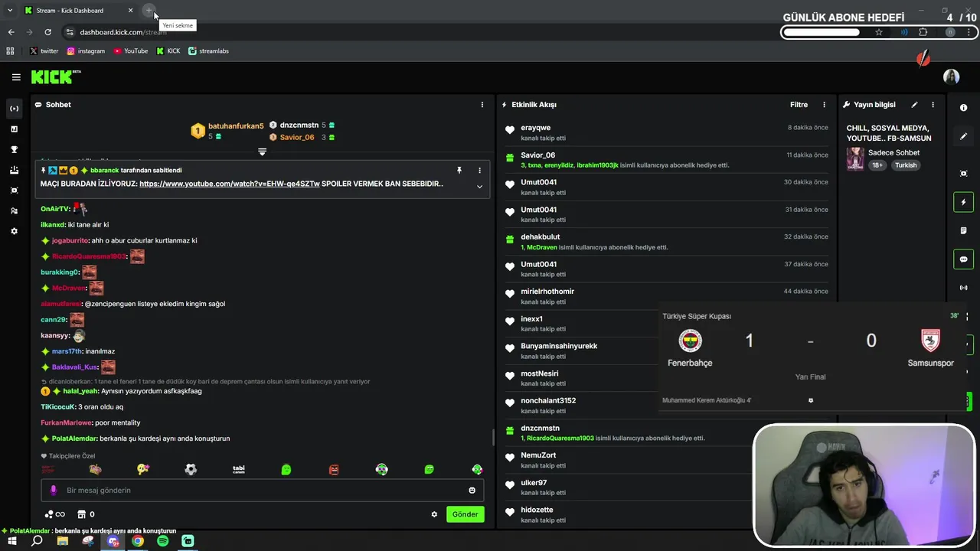The height and width of the screenshot is (551, 980).
Task: Open the Stream section in left sidebar
Action: 14,109
